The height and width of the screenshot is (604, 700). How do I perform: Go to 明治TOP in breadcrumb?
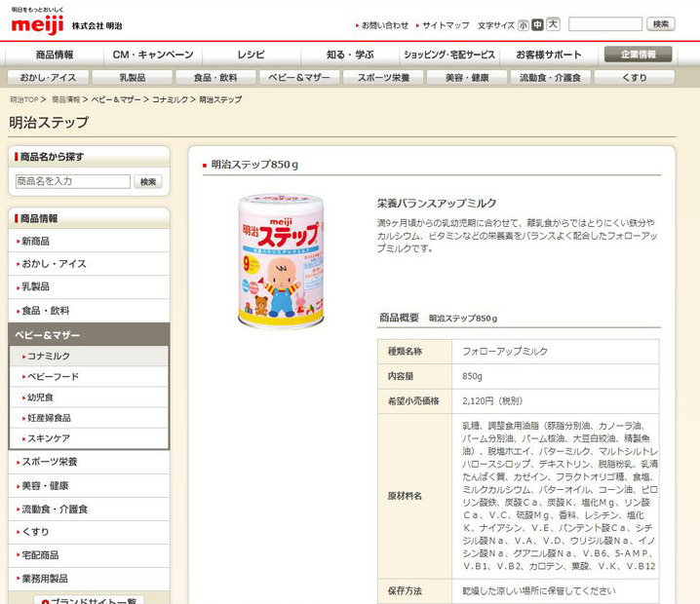click(24, 99)
